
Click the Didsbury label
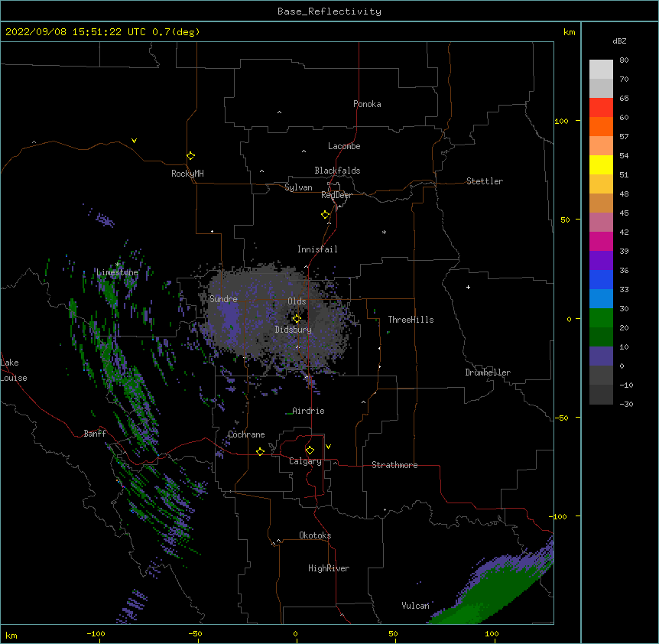coord(294,330)
